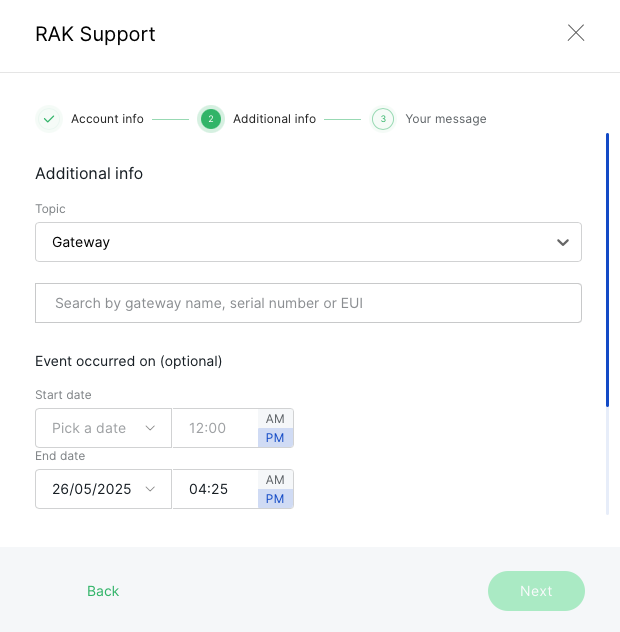Screen dimensions: 620x632
Task: Click the Start date time field 12:00
Action: pos(215,428)
